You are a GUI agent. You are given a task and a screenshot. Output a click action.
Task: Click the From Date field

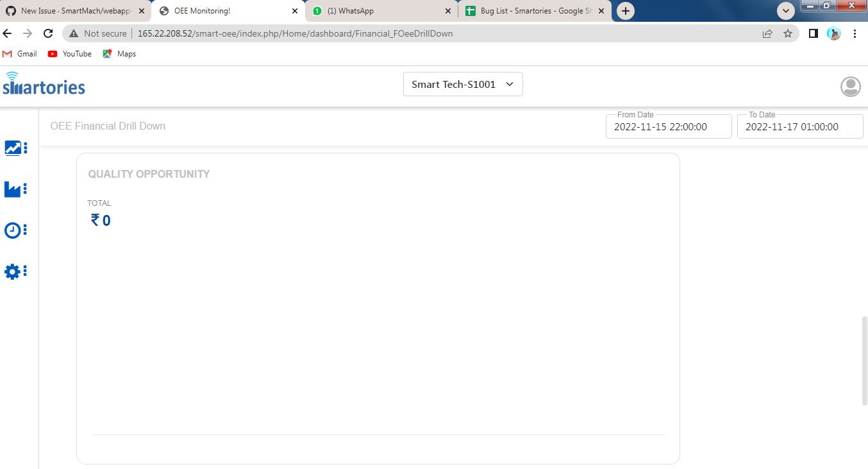point(669,126)
